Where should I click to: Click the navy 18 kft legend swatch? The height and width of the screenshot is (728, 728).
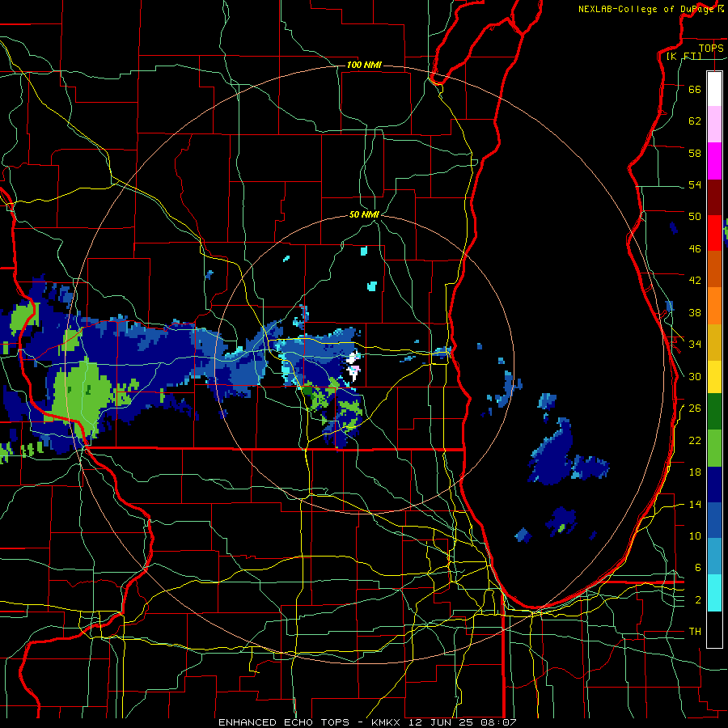[714, 485]
